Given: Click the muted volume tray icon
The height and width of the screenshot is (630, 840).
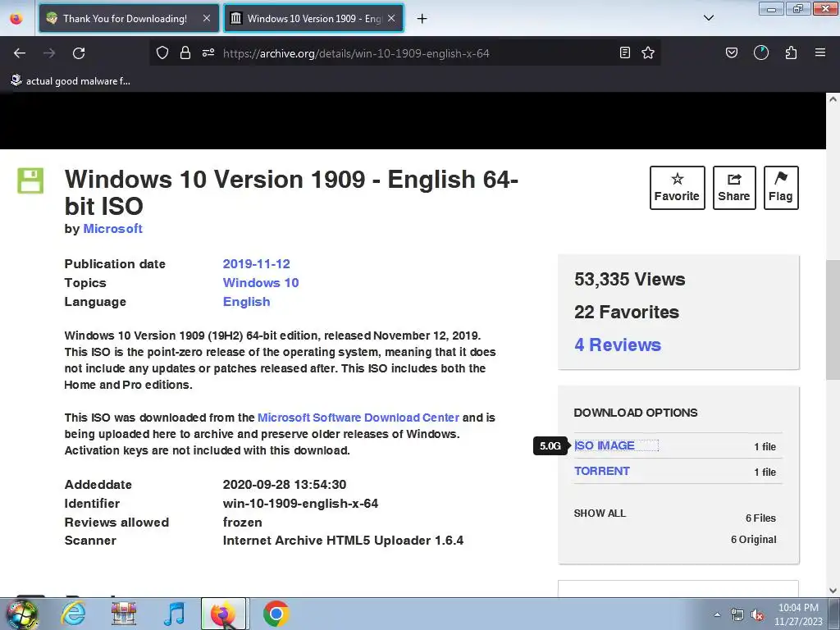Looking at the screenshot, I should [x=757, y=615].
